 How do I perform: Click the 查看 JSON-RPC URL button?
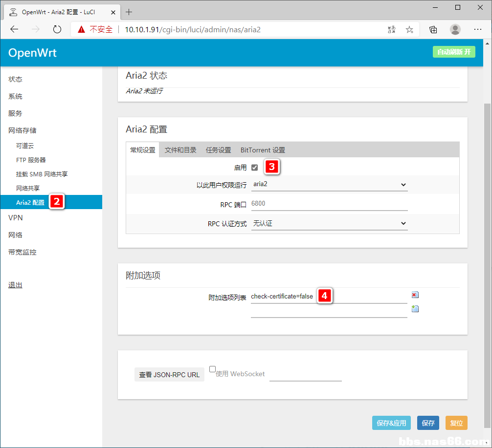[169, 375]
